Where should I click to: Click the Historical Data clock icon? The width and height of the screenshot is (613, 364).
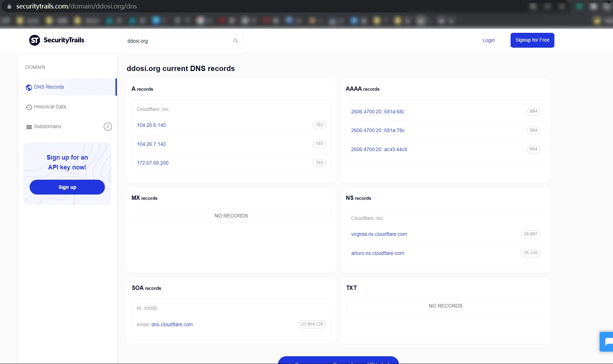click(29, 107)
